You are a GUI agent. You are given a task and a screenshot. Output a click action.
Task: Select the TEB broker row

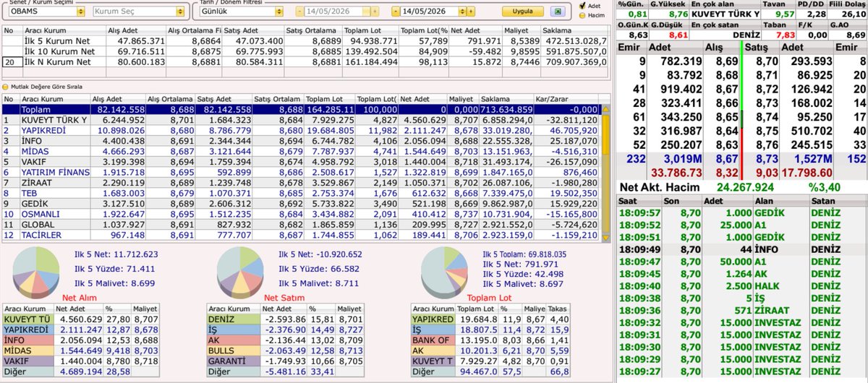pyautogui.click(x=301, y=193)
